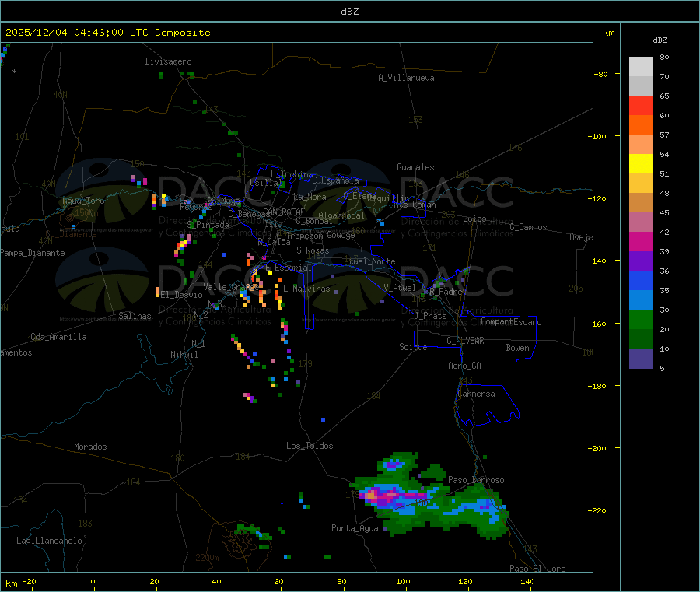Select the Punta_Agua location label

pos(355,528)
